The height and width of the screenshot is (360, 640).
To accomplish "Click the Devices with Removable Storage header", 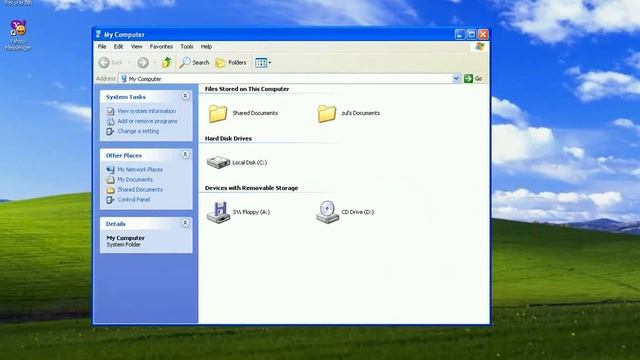I will (x=251, y=188).
